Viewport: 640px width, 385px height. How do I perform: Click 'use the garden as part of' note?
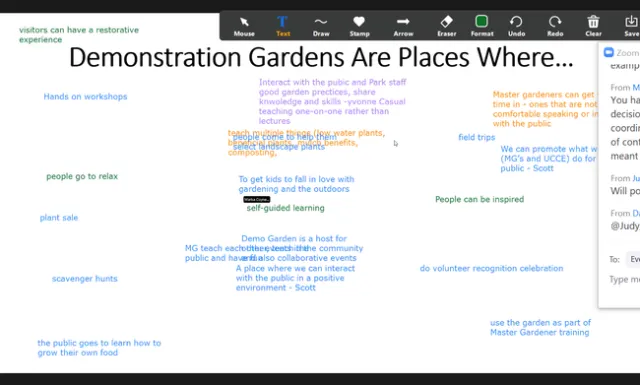(x=540, y=327)
